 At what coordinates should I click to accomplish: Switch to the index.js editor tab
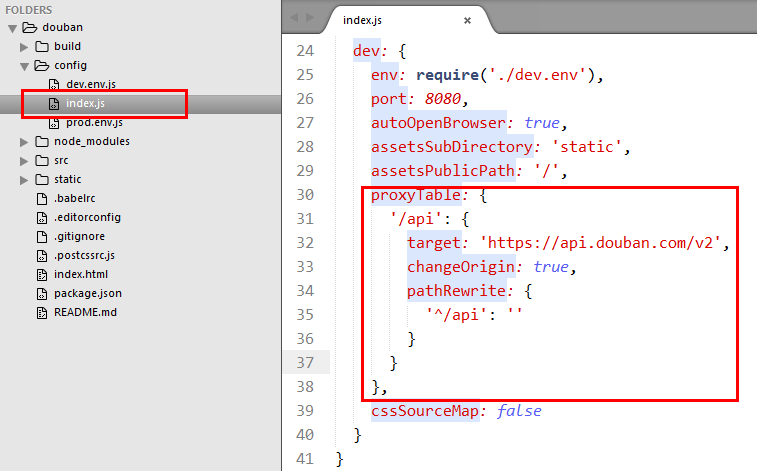point(362,20)
